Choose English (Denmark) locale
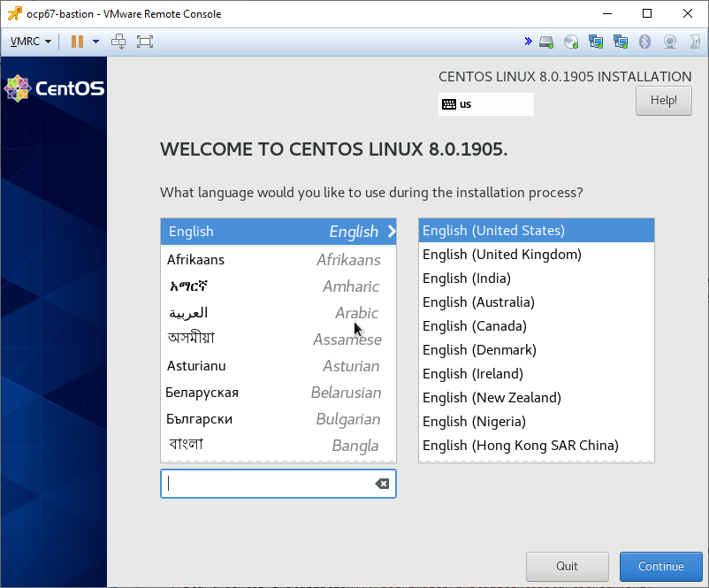Screen dimensions: 709x588 pos(537,350)
